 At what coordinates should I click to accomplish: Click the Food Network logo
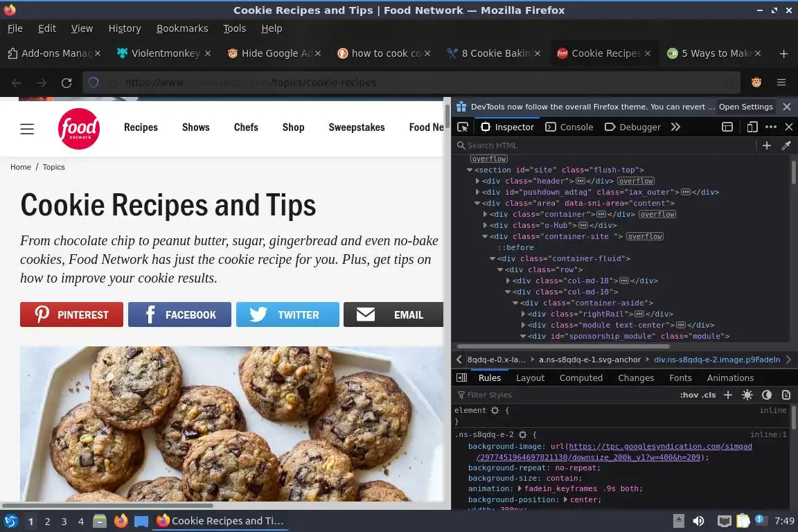[79, 129]
